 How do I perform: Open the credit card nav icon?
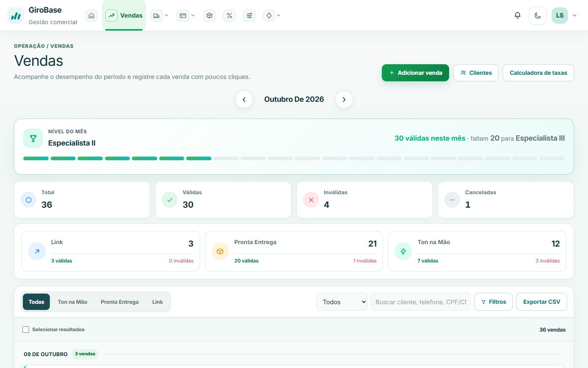pyautogui.click(x=183, y=16)
